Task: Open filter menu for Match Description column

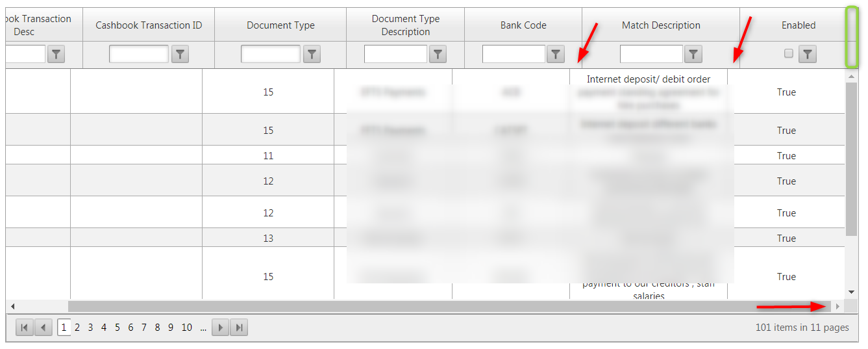Action: [x=694, y=54]
